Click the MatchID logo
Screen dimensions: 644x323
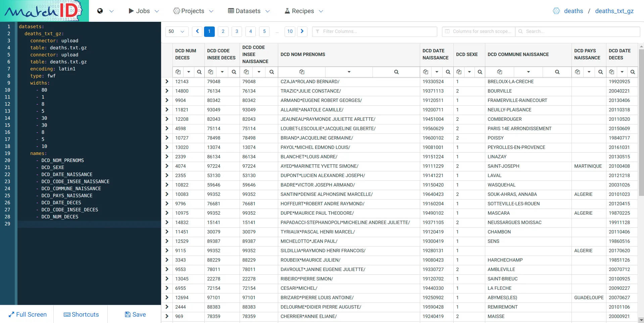pos(42,10)
